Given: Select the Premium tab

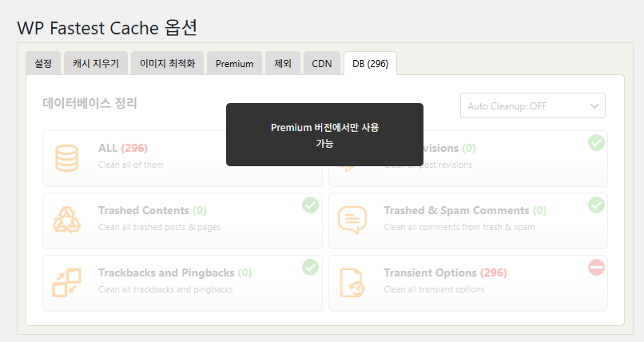Looking at the screenshot, I should pos(235,64).
